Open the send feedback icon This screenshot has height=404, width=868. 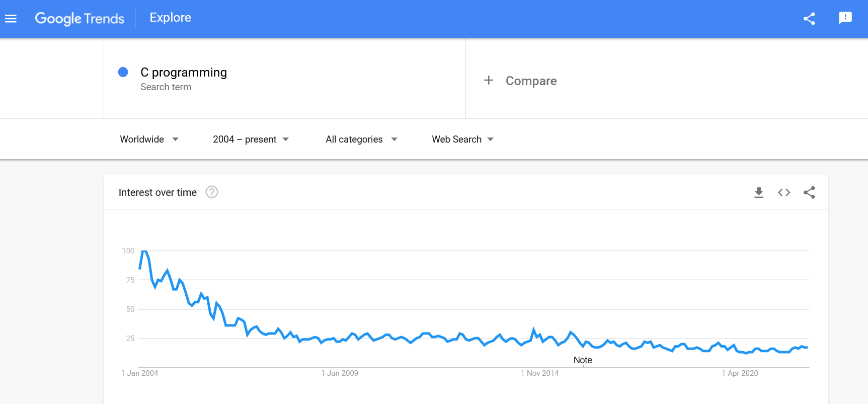point(845,18)
